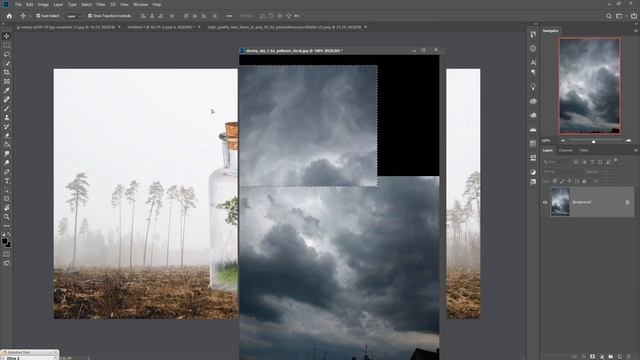The image size is (640, 360).
Task: Click the foreground color swatch
Action: click(4, 241)
